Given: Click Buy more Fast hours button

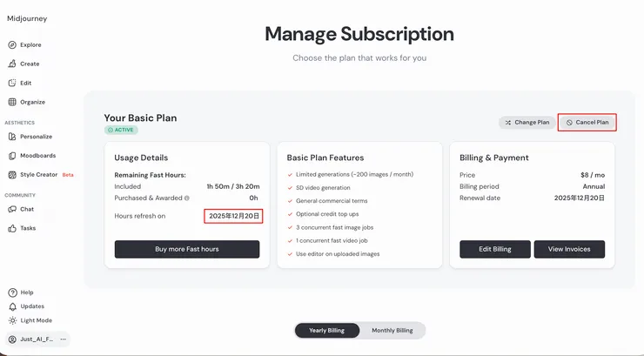Looking at the screenshot, I should (187, 249).
